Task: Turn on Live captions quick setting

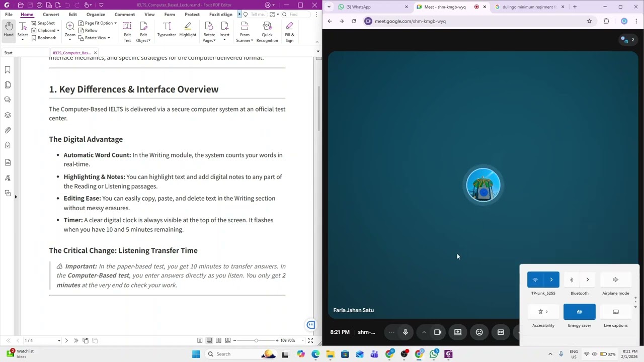Action: coord(615,312)
